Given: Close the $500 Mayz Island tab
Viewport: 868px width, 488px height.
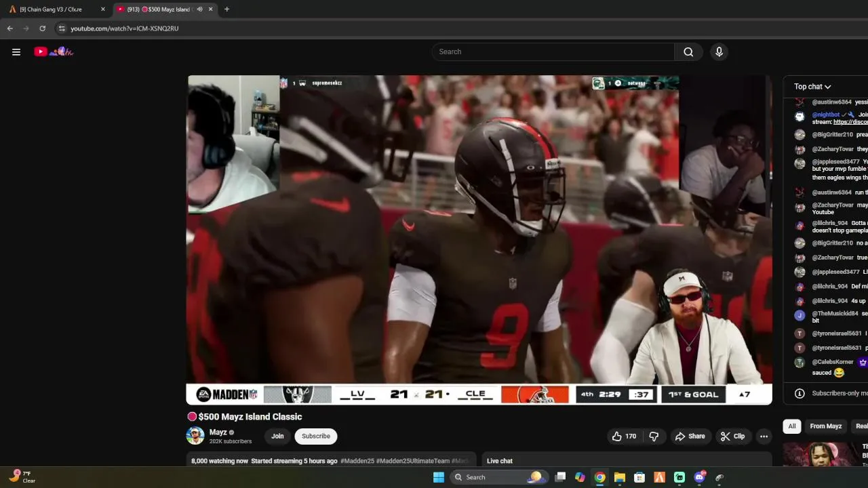Looking at the screenshot, I should tap(210, 9).
